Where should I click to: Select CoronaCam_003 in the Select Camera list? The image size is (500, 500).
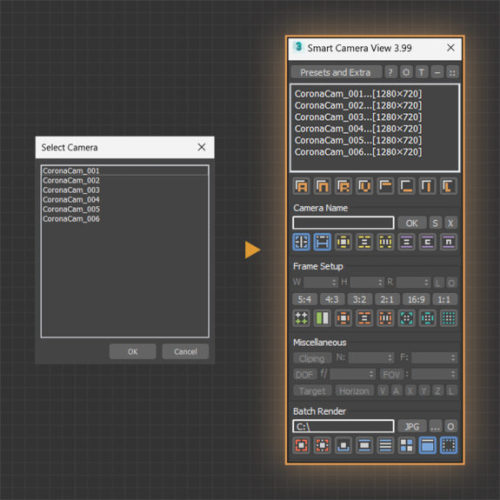coord(71,190)
